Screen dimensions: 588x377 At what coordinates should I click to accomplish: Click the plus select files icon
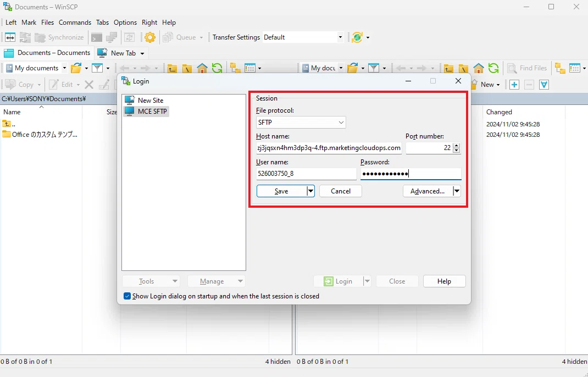click(514, 85)
